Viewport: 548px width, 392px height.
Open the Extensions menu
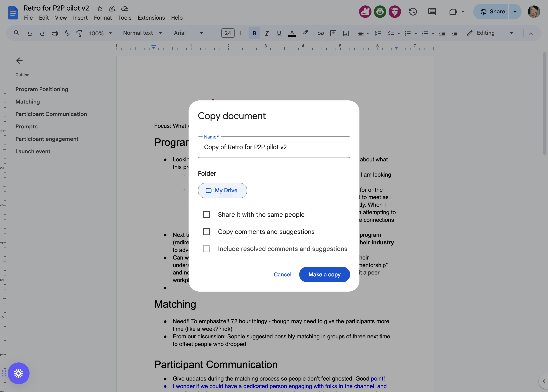(151, 18)
